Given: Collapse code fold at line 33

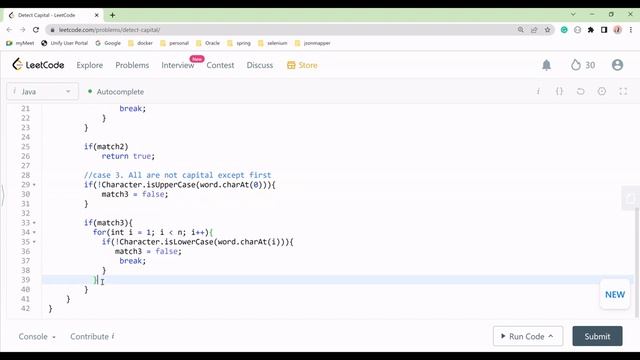Looking at the screenshot, I should (34, 223).
